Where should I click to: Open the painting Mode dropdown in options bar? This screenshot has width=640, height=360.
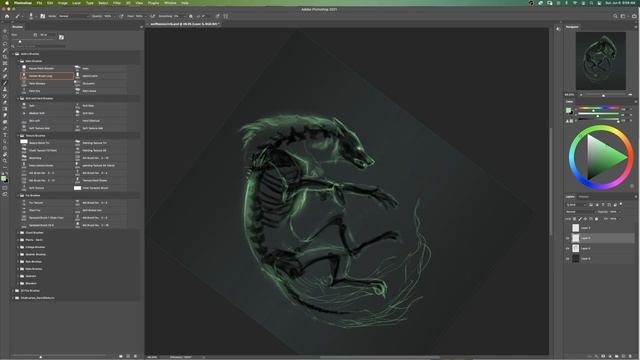pyautogui.click(x=73, y=16)
